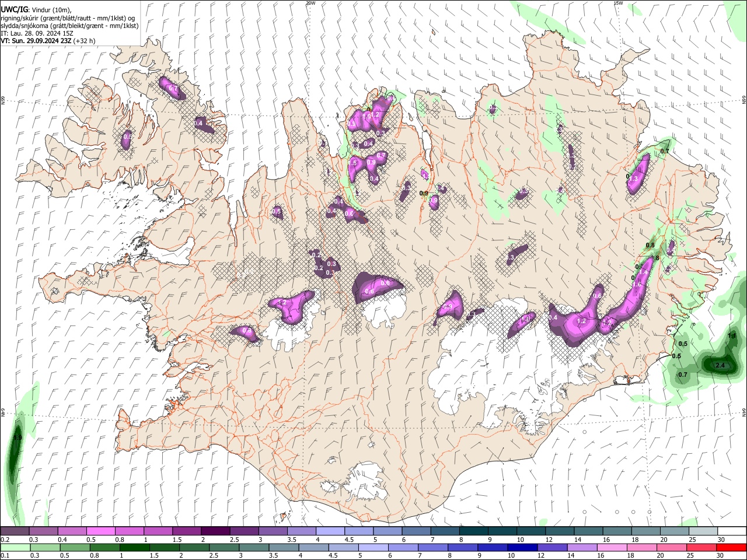Click the '(+32 h)' forecast offset text

click(85, 41)
